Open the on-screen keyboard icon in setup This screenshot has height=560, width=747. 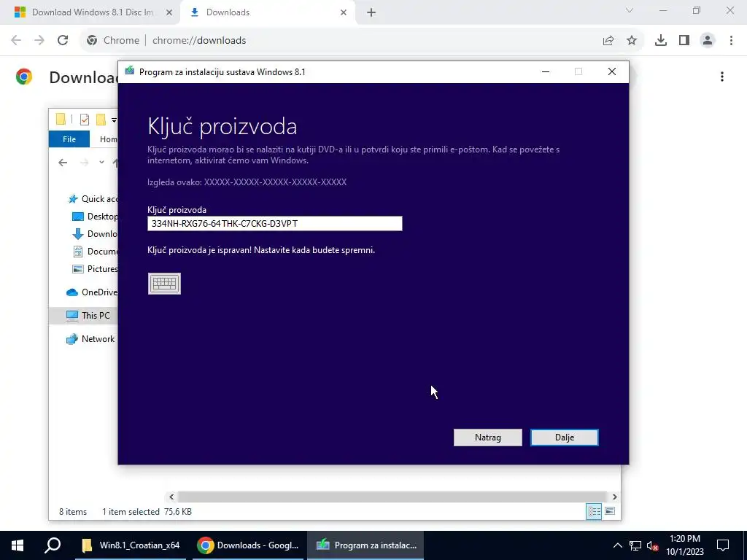coord(164,284)
